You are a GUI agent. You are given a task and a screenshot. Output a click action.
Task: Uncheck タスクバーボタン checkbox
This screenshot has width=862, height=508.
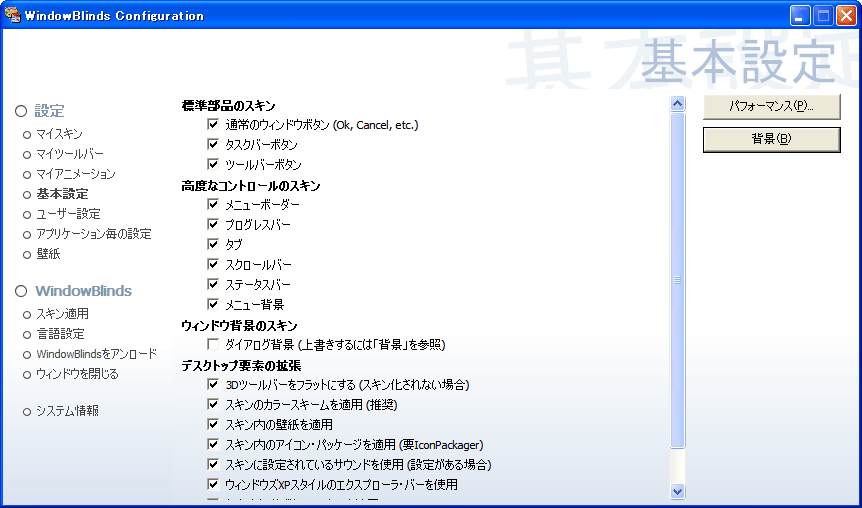[213, 144]
